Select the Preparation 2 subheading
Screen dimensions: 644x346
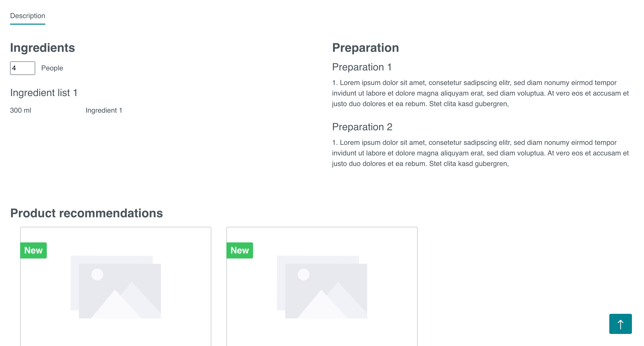click(362, 127)
